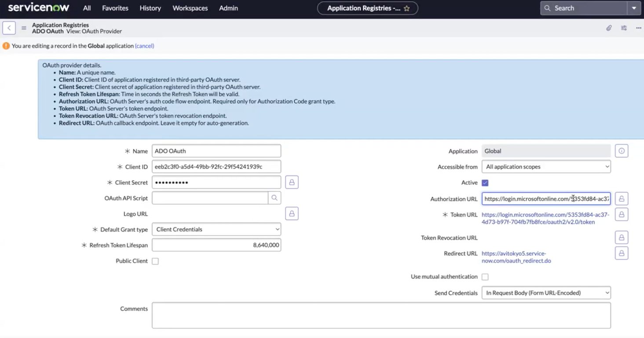Viewport: 644px width, 338px height.
Task: Click the 'Token Revocation URL' field label
Action: (449, 238)
